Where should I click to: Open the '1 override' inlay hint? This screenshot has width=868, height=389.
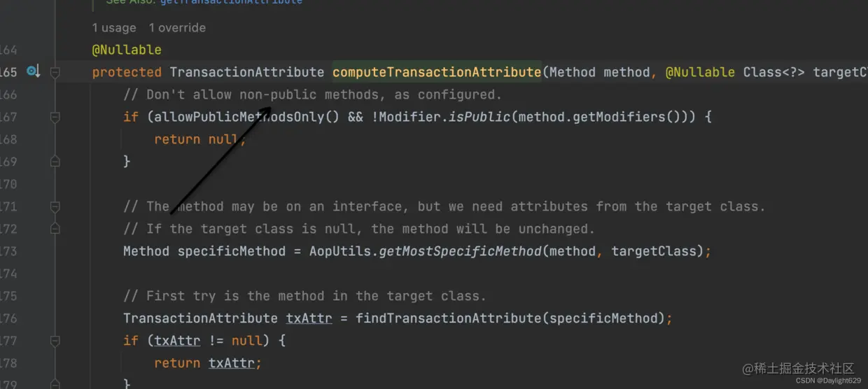(x=176, y=28)
